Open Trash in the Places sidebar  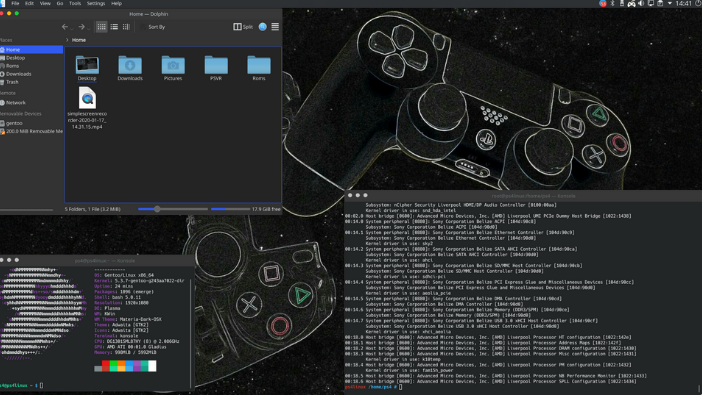(31, 82)
